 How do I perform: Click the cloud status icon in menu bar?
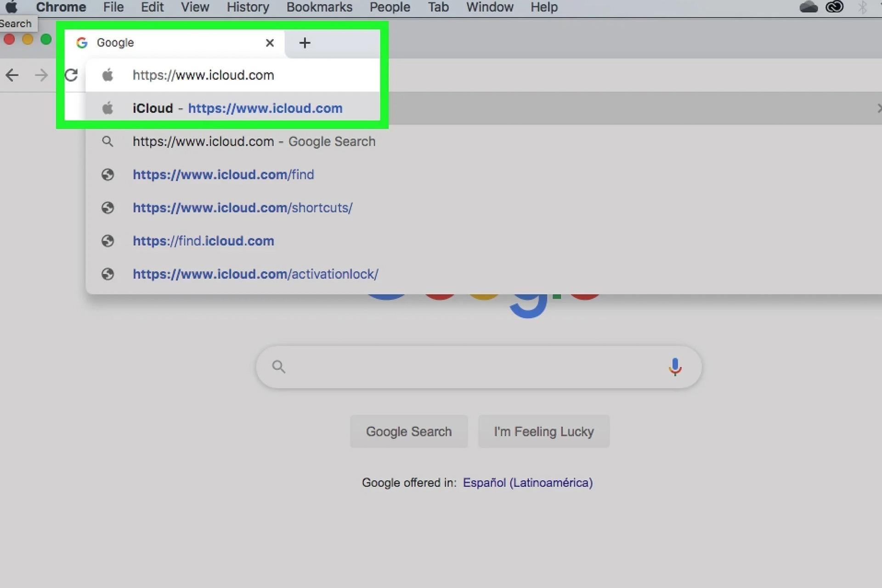(x=808, y=7)
